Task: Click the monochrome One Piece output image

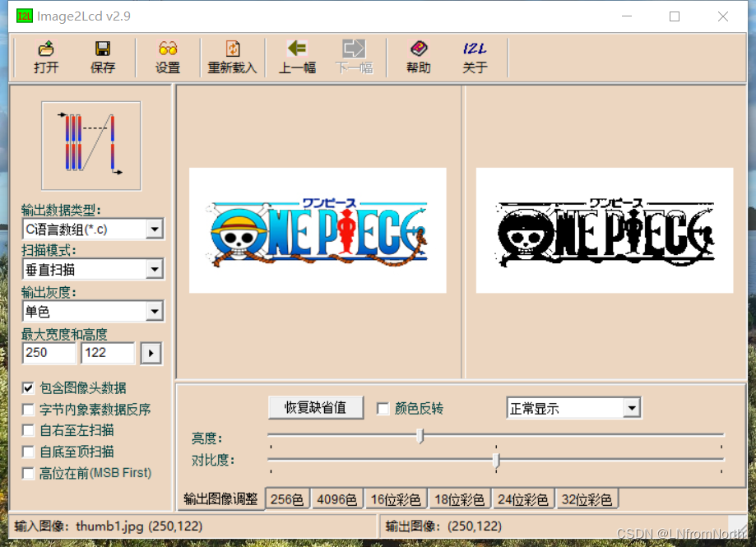Action: pyautogui.click(x=605, y=230)
